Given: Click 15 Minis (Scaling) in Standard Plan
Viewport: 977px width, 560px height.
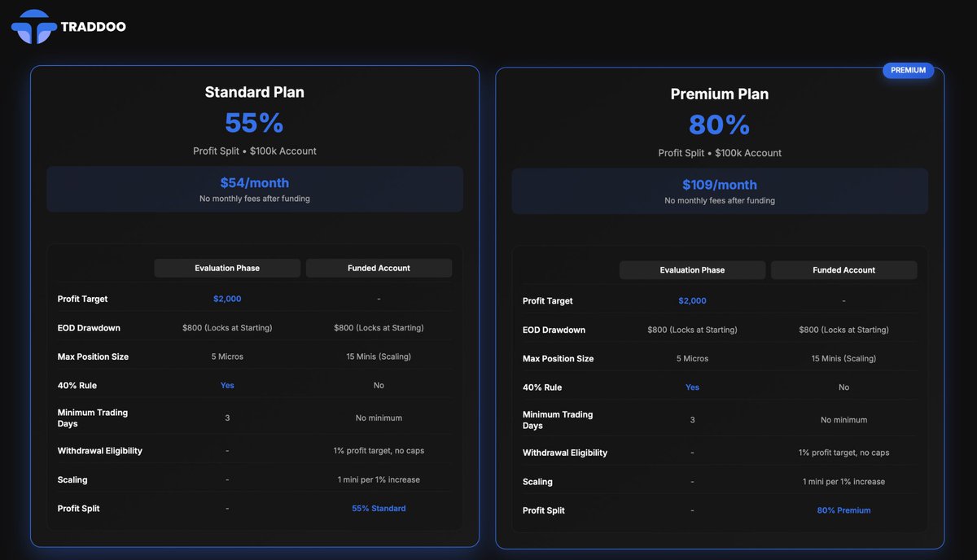Looking at the screenshot, I should (x=379, y=357).
